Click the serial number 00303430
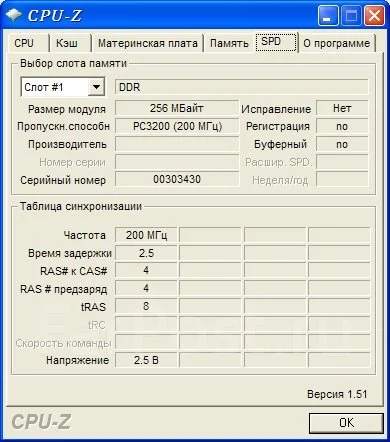 177,179
